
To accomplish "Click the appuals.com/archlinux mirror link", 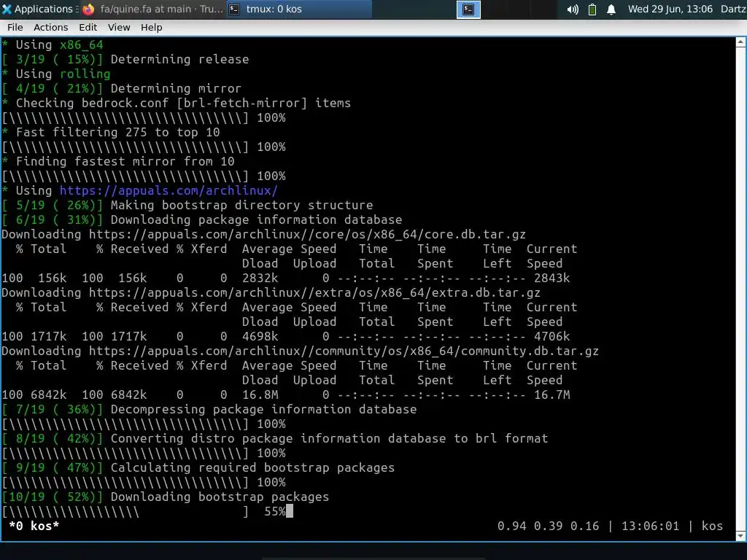I will pyautogui.click(x=169, y=190).
